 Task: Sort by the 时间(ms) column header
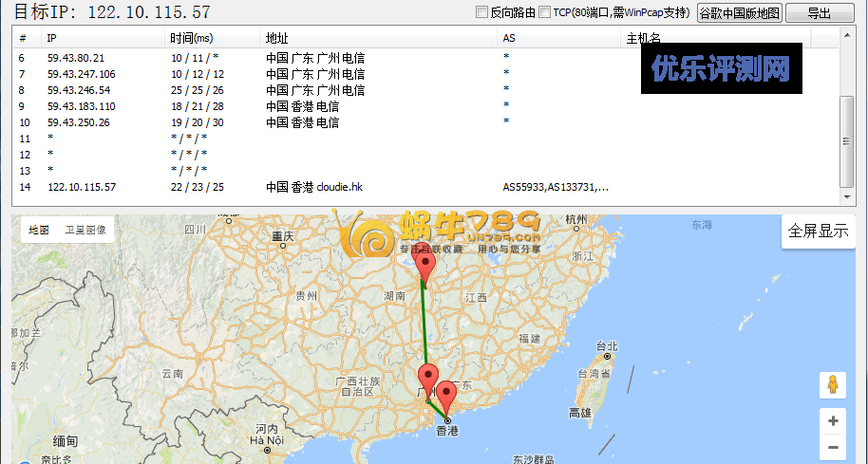[213, 38]
